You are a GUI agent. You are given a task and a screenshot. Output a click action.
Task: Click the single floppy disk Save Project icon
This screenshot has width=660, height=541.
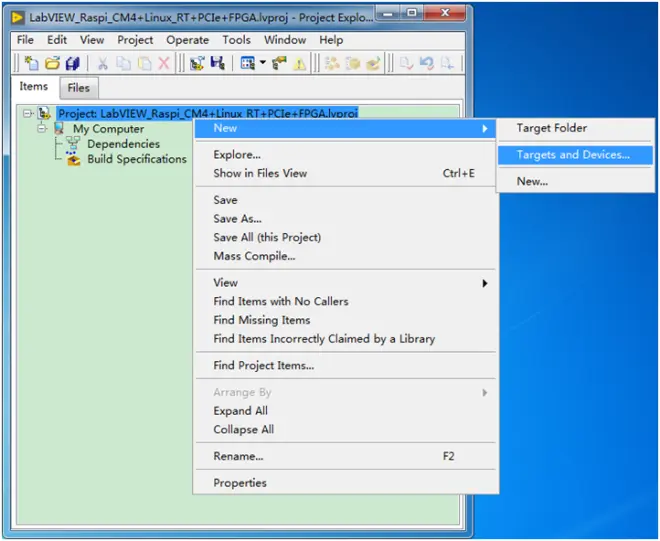click(217, 63)
